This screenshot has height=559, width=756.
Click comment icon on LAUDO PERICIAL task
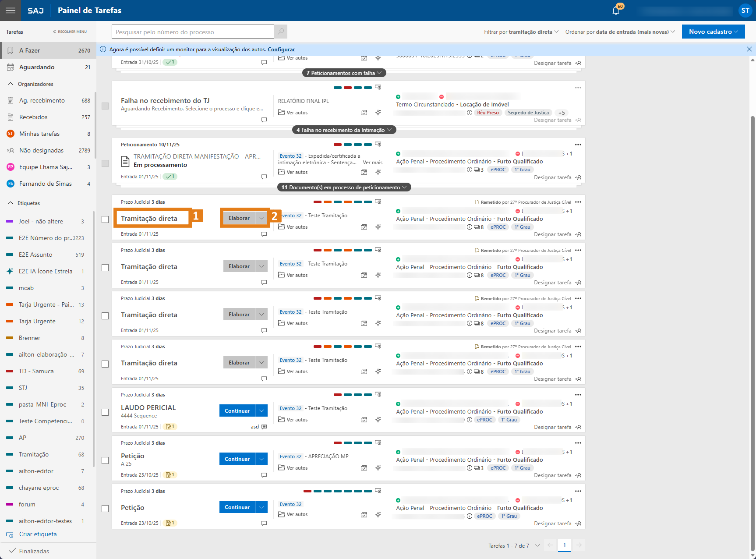(264, 427)
